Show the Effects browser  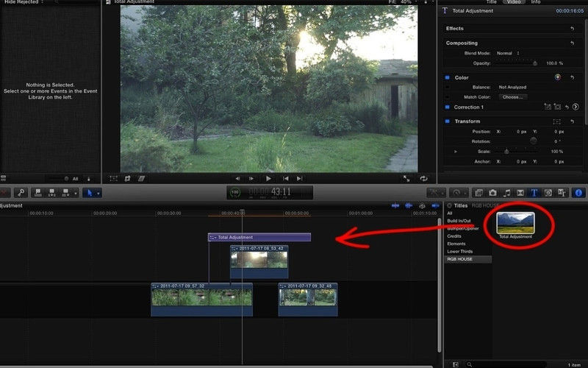point(479,193)
